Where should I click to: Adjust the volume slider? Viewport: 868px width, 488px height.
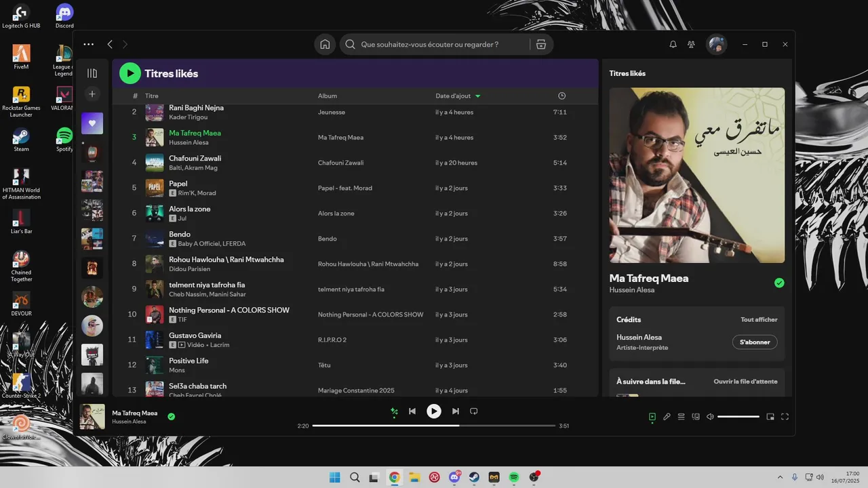tap(738, 417)
